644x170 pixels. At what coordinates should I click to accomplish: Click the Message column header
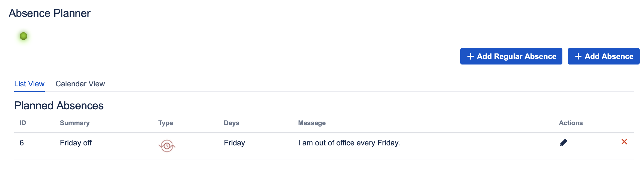pyautogui.click(x=312, y=123)
